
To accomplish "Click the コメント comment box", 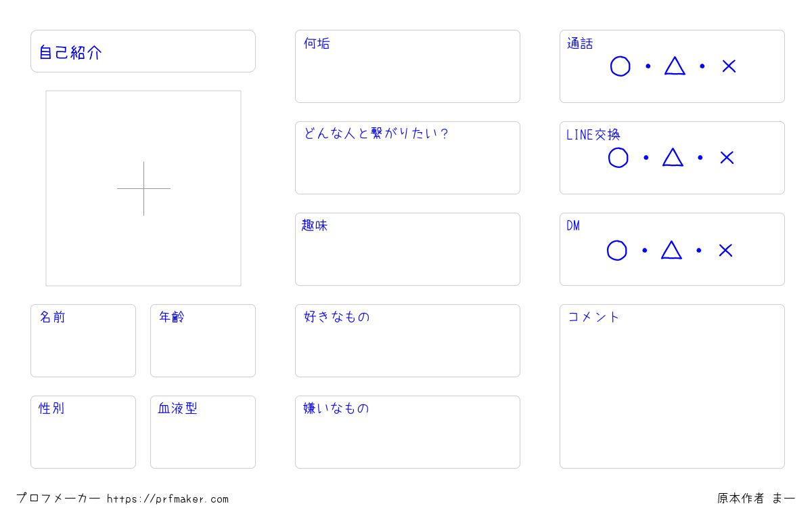I will (x=672, y=386).
